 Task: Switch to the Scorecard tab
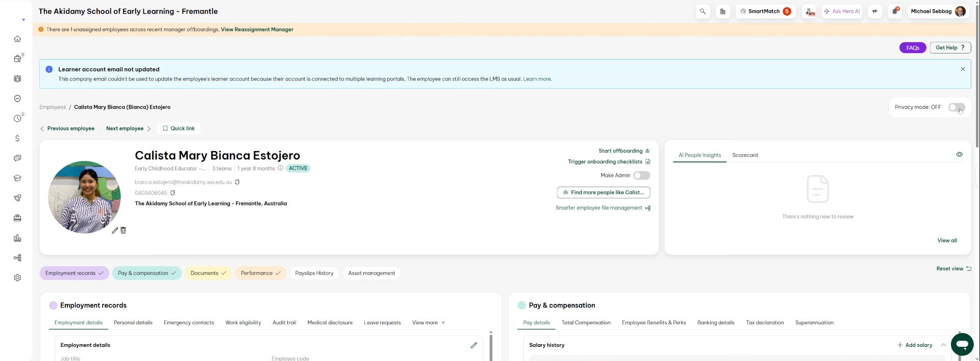point(745,155)
